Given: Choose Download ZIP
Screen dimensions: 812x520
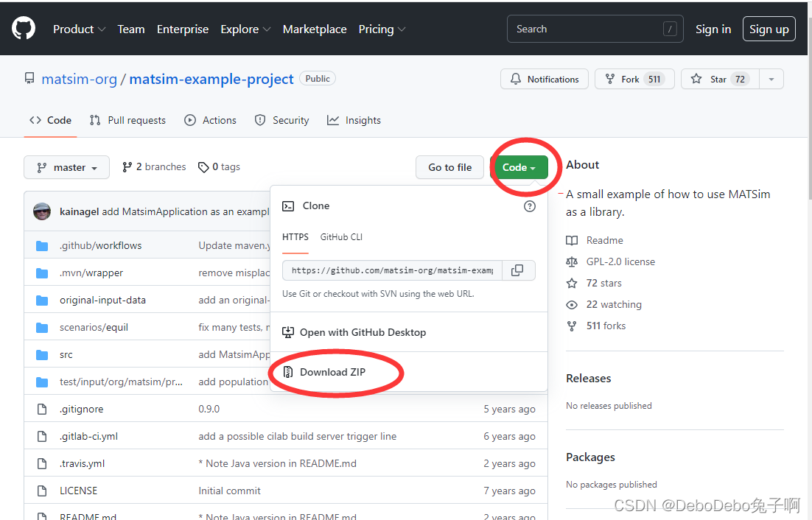Looking at the screenshot, I should pyautogui.click(x=324, y=372).
